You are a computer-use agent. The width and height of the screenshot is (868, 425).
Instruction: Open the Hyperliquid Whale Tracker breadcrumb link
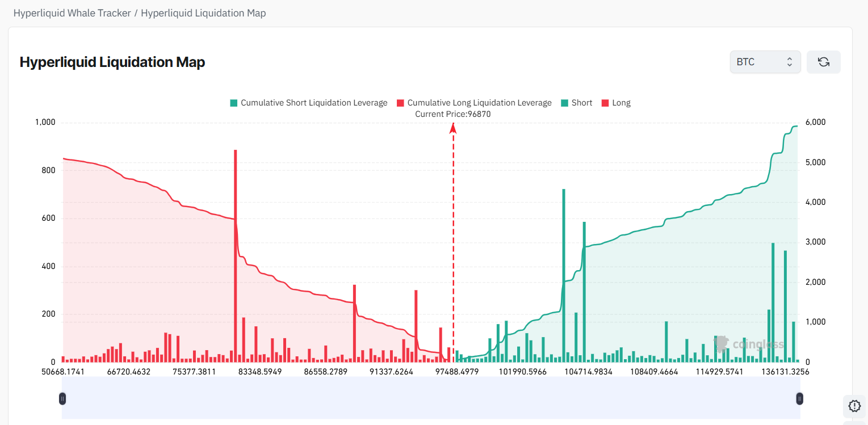point(72,12)
